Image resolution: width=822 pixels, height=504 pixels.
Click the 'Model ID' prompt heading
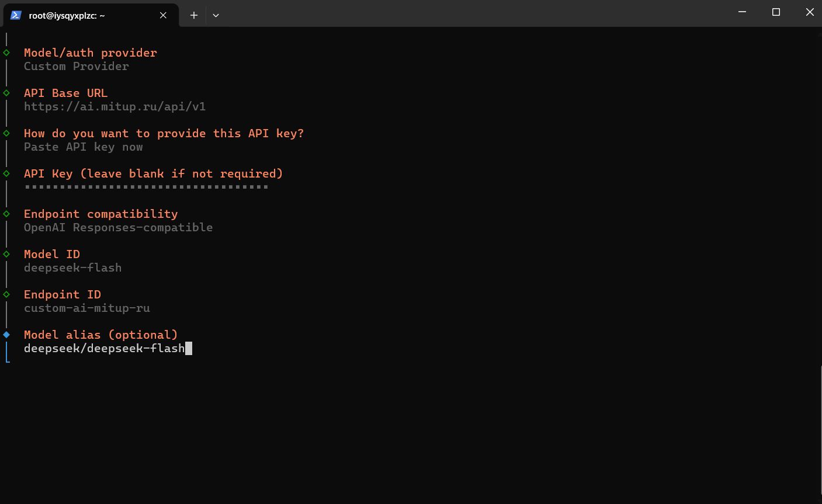52,254
